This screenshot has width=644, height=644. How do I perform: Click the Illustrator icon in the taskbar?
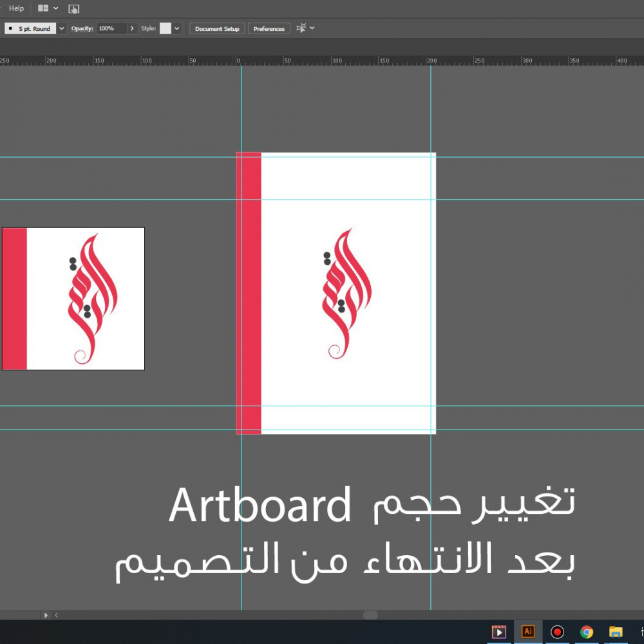528,632
